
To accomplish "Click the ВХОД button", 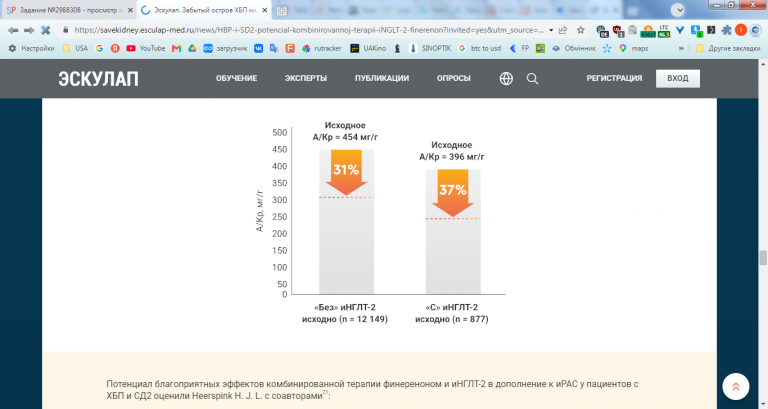I will [x=678, y=78].
